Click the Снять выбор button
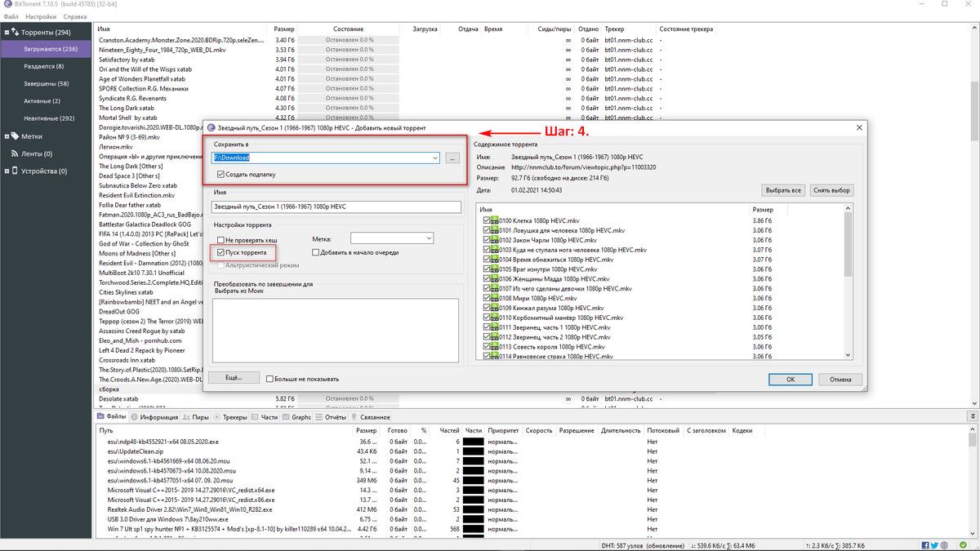The height and width of the screenshot is (551, 980). tap(832, 190)
